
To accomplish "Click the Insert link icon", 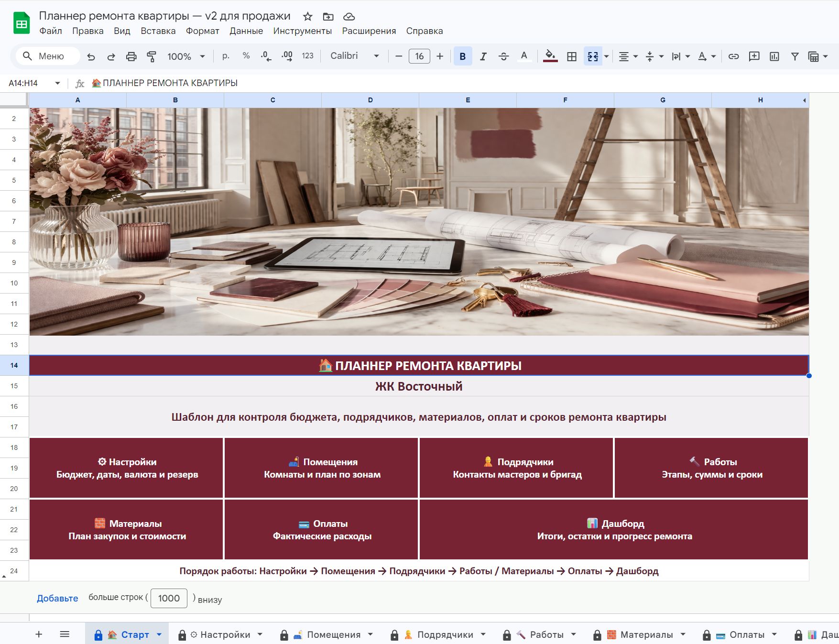I will tap(733, 56).
